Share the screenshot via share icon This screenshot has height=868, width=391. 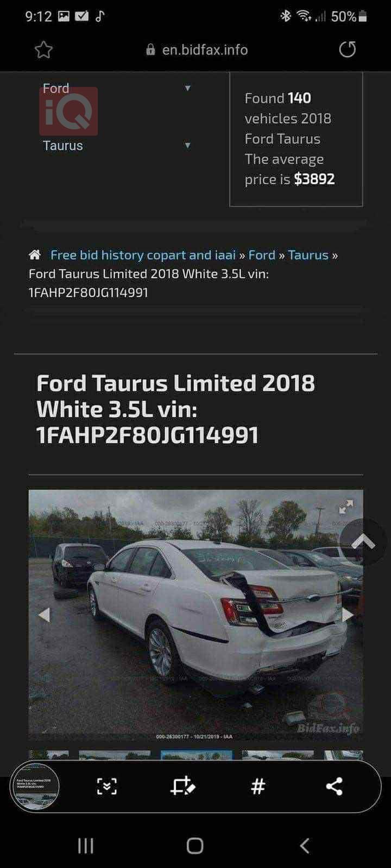tap(334, 786)
